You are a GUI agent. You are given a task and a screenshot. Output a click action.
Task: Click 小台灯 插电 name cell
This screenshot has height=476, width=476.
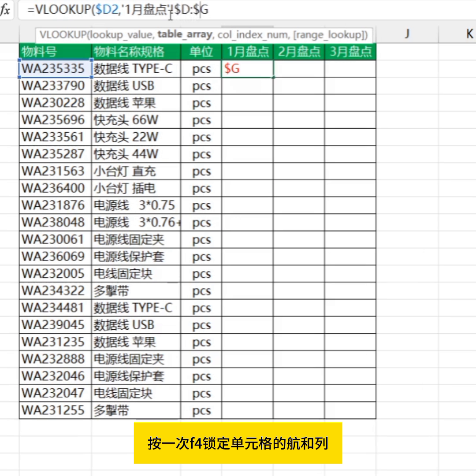click(x=136, y=188)
